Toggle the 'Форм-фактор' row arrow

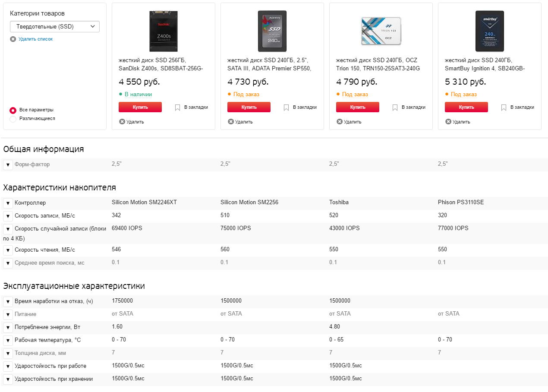point(8,165)
